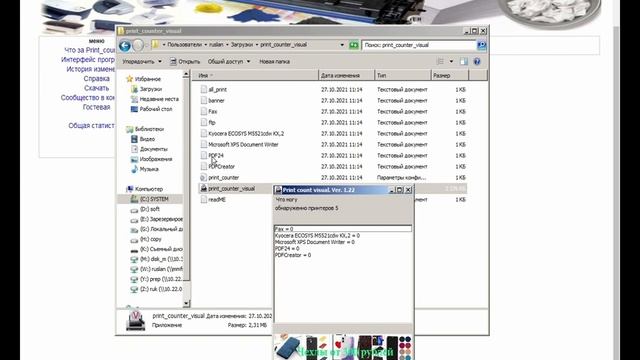Click the Explorer forward arrow button
This screenshot has height=360, width=640.
tap(138, 46)
